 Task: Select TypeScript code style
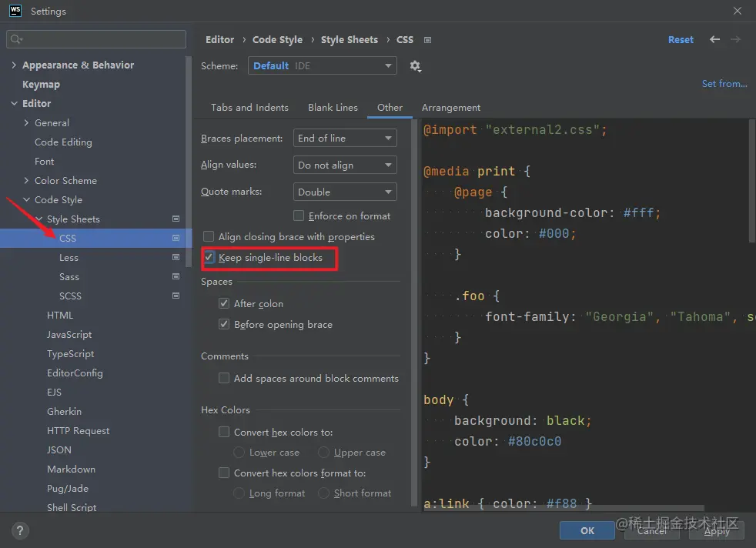click(x=70, y=354)
